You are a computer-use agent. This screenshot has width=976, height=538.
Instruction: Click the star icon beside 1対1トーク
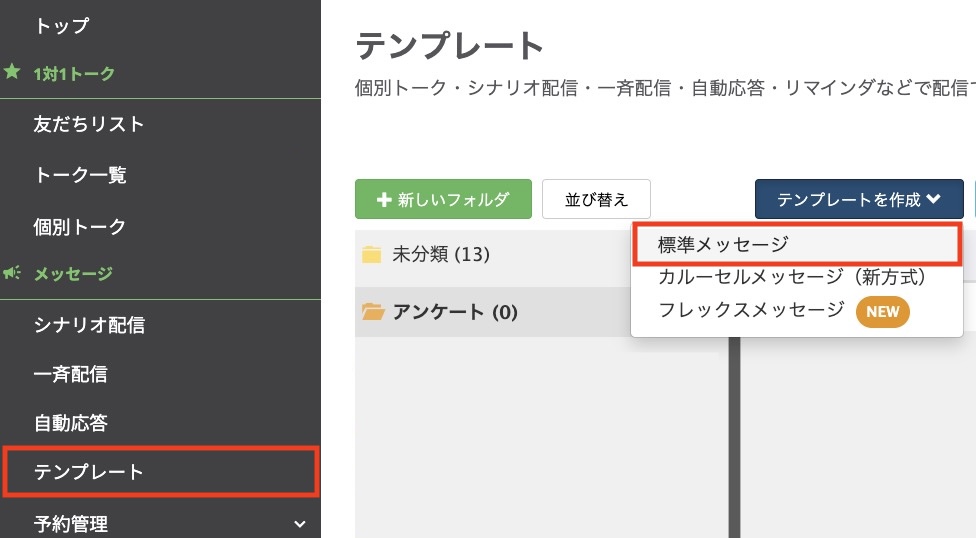tap(12, 73)
